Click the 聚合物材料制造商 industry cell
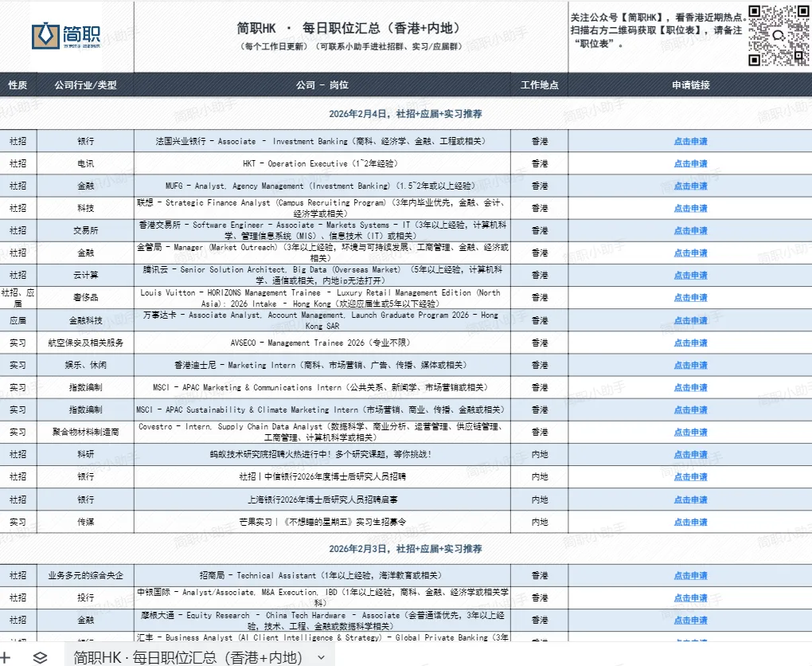Image resolution: width=812 pixels, height=666 pixels. click(x=85, y=432)
